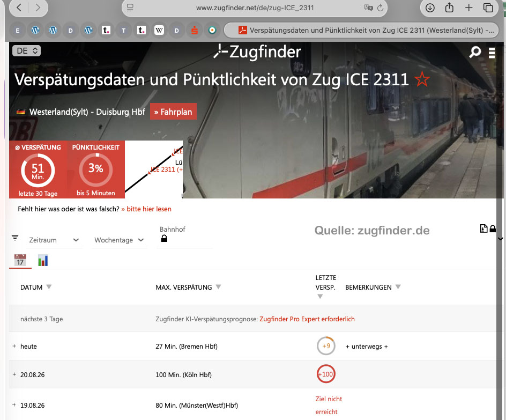Click the address bar URL zugfinder.net
Screen dimensions: 506x420
(255, 8)
